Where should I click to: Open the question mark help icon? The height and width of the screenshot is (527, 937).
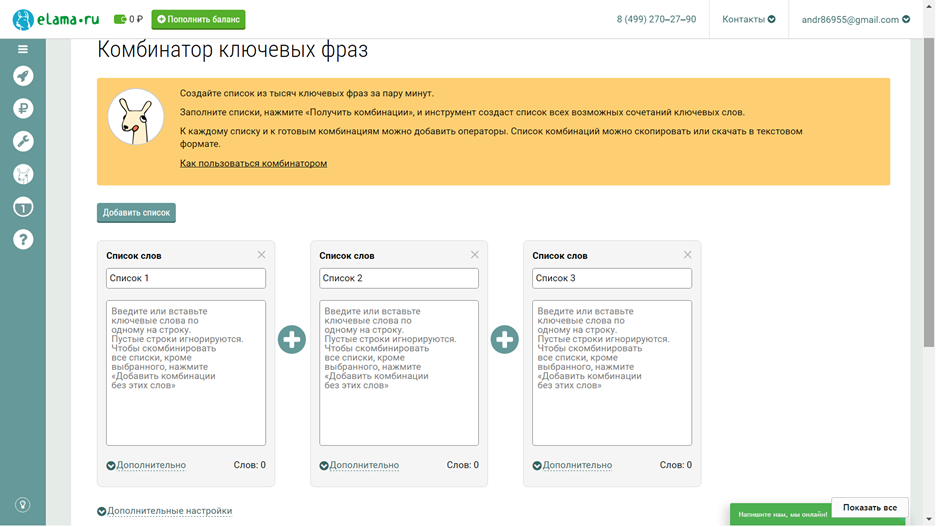[23, 240]
